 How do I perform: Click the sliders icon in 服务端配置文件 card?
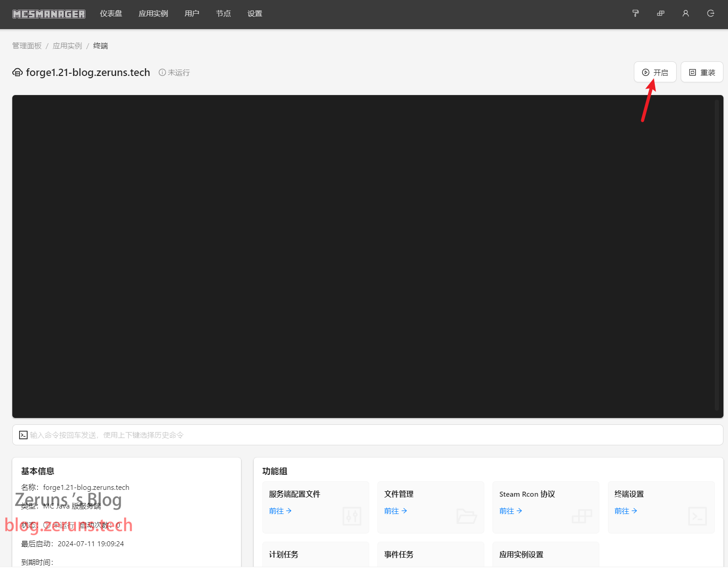(x=351, y=516)
